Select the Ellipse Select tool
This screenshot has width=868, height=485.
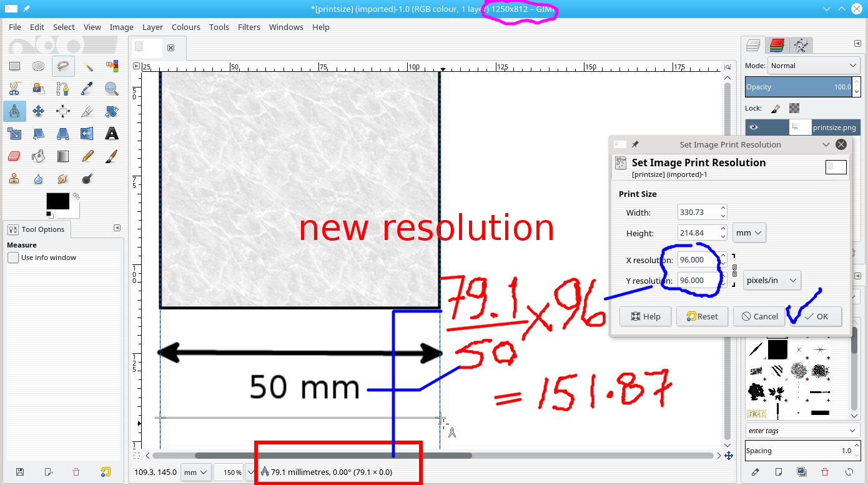[39, 66]
